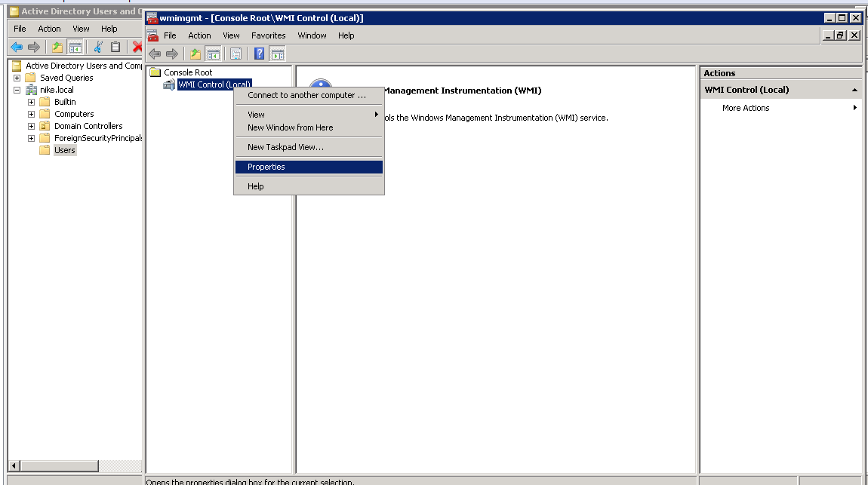Open Favorites menu in wmimgmt
This screenshot has width=868, height=485.
point(269,35)
